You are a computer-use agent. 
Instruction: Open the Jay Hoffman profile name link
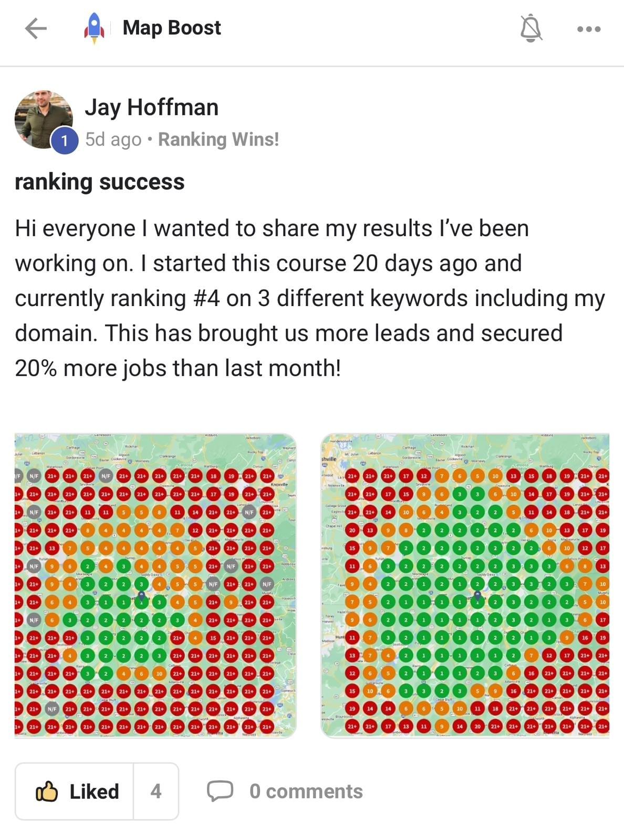(151, 107)
